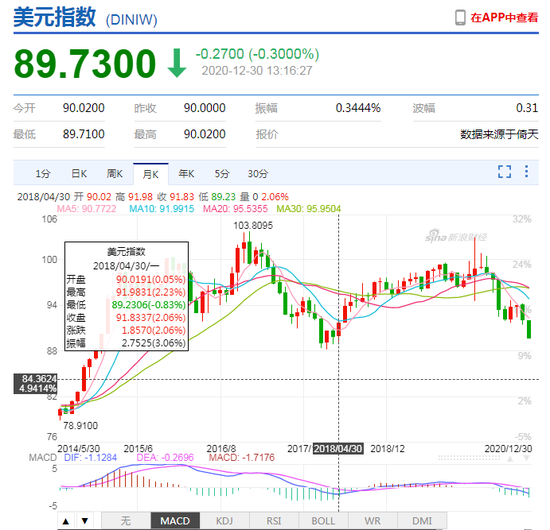The image size is (550, 530).
Task: Click the 今开 value 90.0200
Action: tap(84, 108)
